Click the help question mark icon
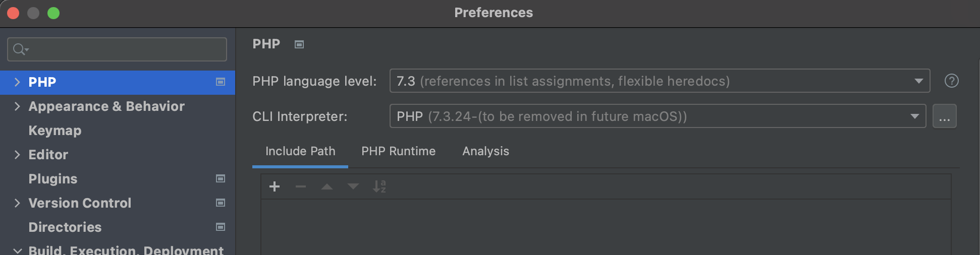 (x=951, y=81)
